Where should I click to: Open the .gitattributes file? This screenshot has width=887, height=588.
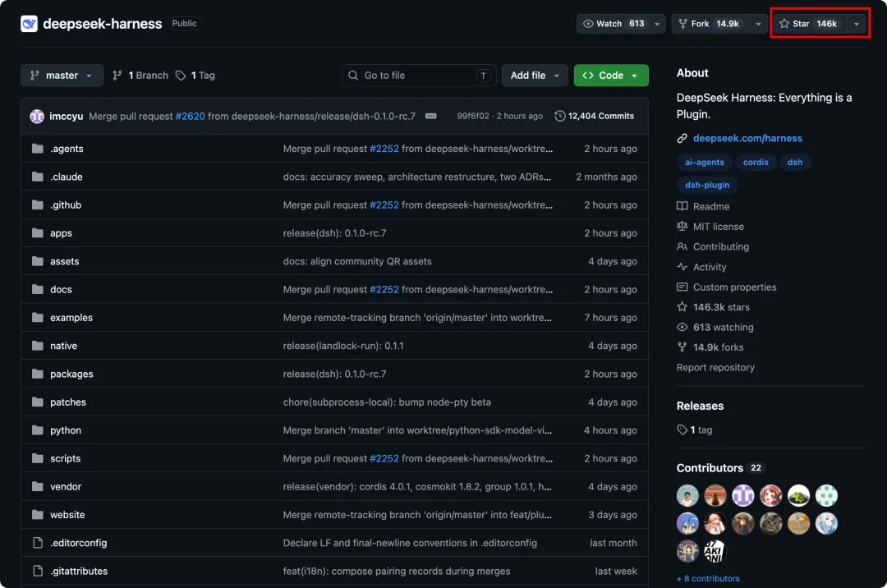click(79, 571)
